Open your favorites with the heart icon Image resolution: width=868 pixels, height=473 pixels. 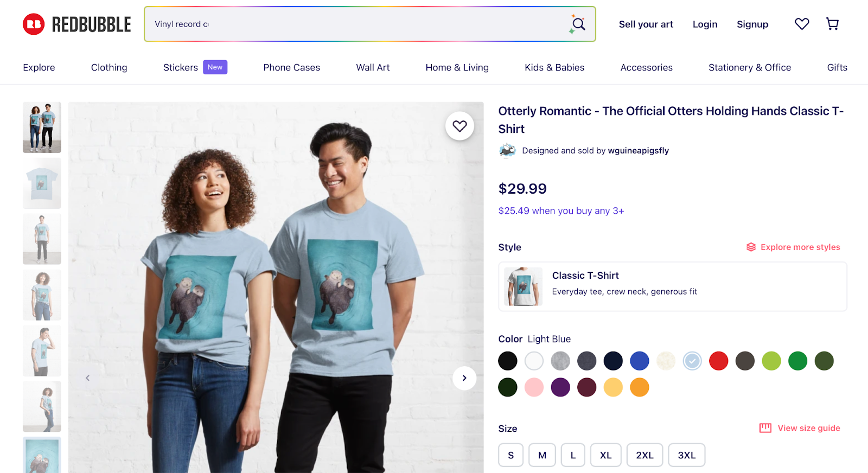801,24
